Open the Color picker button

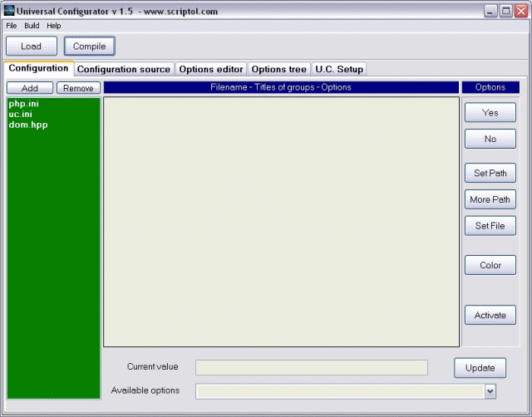click(490, 265)
